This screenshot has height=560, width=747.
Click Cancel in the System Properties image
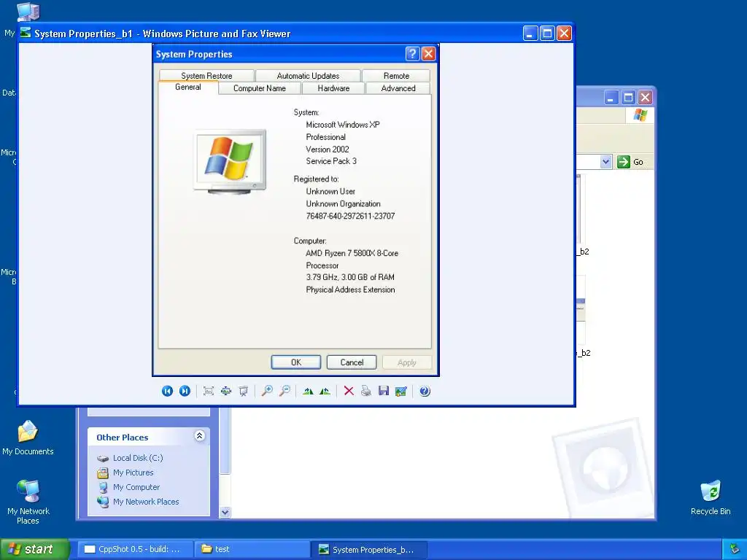point(352,362)
